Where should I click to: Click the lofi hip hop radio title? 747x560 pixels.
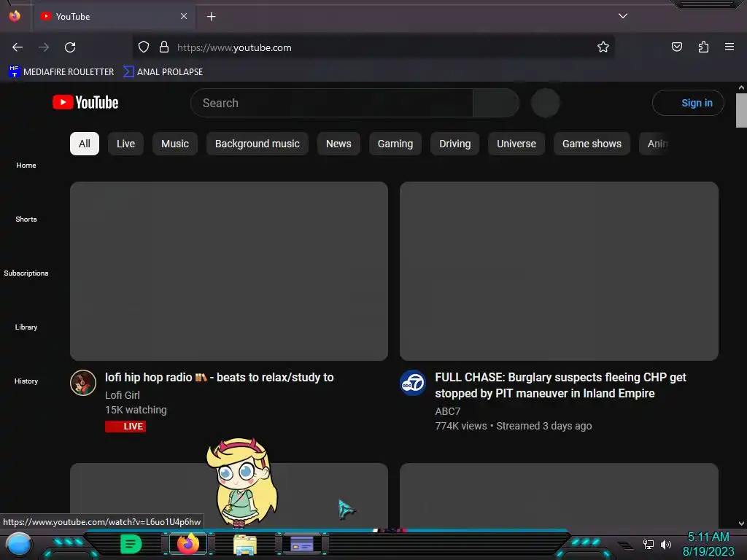[x=219, y=378]
